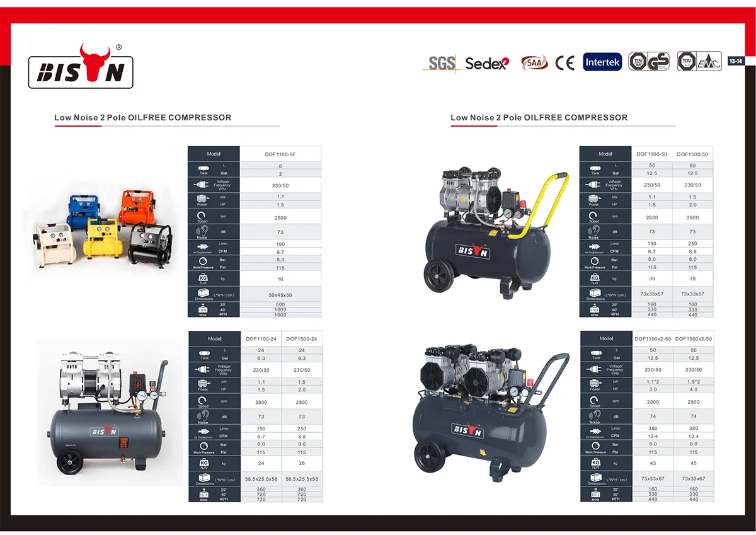This screenshot has height=535, width=756.
Task: Click the DOF1500-50 model header
Action: coord(692,154)
